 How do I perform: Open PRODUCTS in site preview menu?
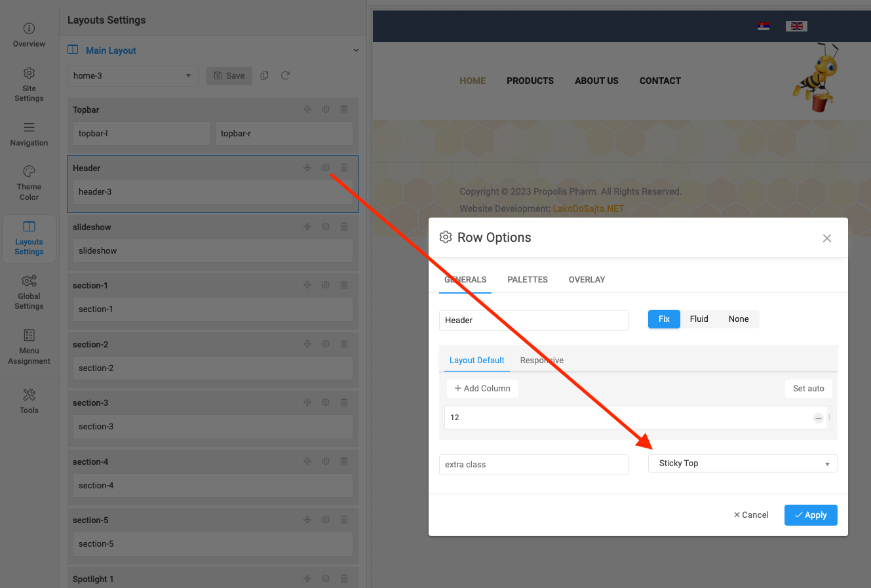tap(530, 81)
